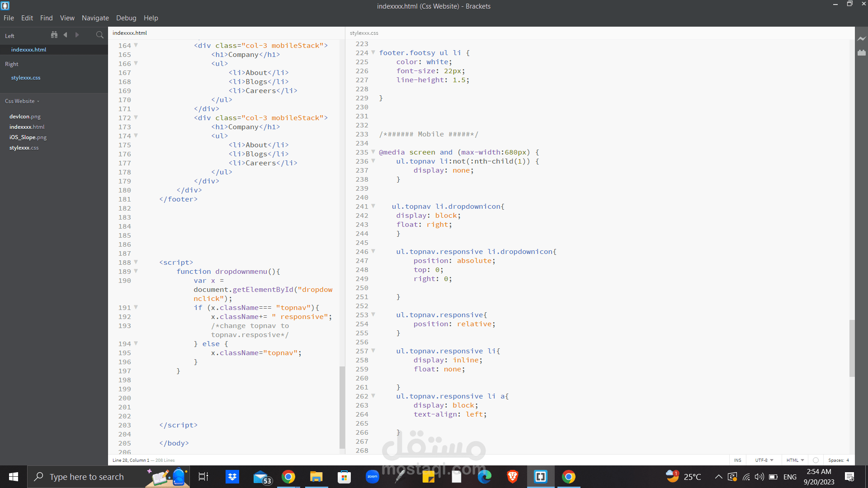The width and height of the screenshot is (868, 488).
Task: Open the Navigate menu
Action: [x=95, y=18]
